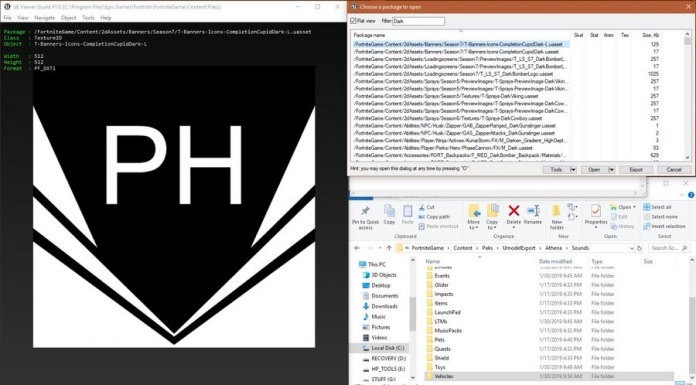The image size is (696, 385).
Task: Open Properties via the checkmark icon
Action: point(596,210)
